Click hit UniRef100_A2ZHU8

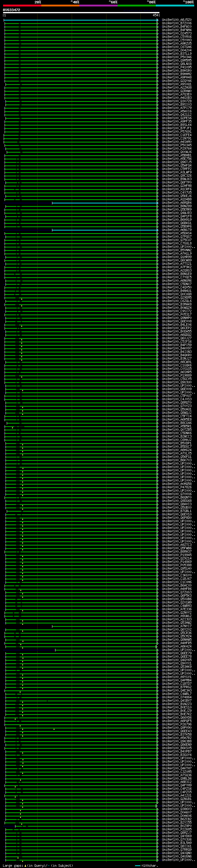[177, 88]
